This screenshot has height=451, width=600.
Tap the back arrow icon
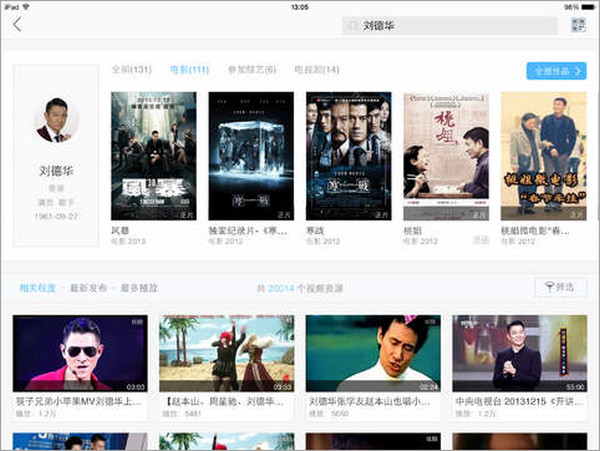click(17, 25)
